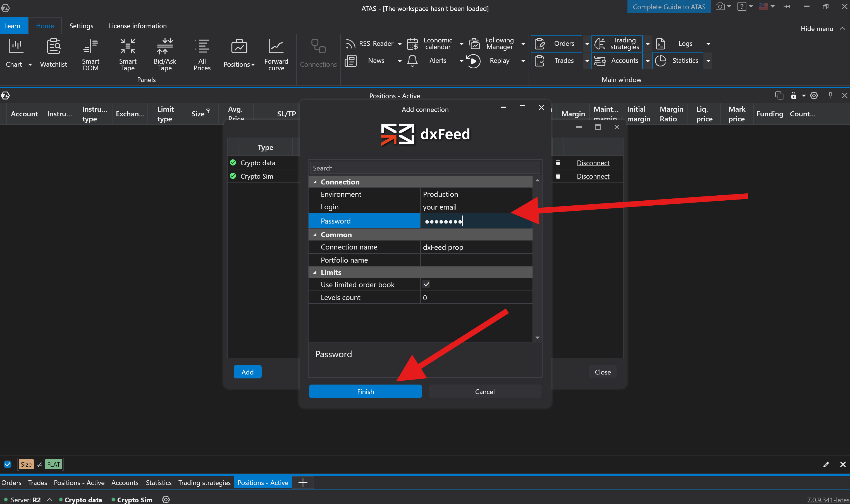Select the Trading strategies bottom tab
This screenshot has width=850, height=504.
[204, 483]
